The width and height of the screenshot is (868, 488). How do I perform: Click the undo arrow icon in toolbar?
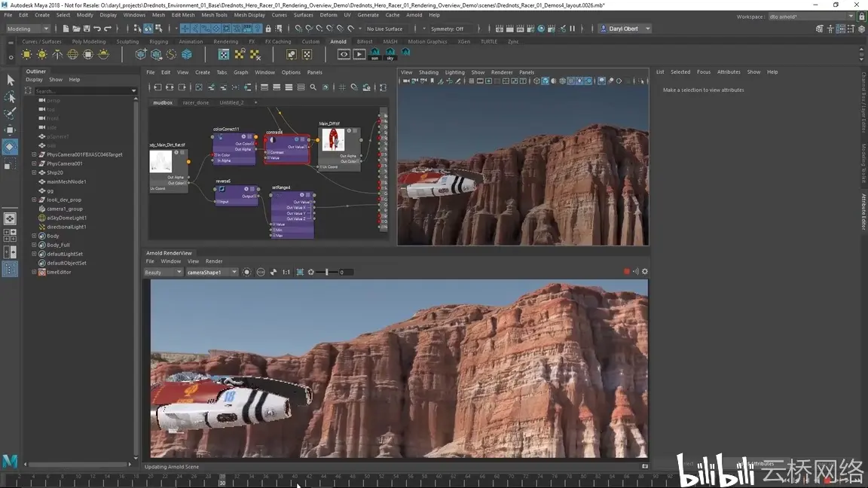point(97,29)
